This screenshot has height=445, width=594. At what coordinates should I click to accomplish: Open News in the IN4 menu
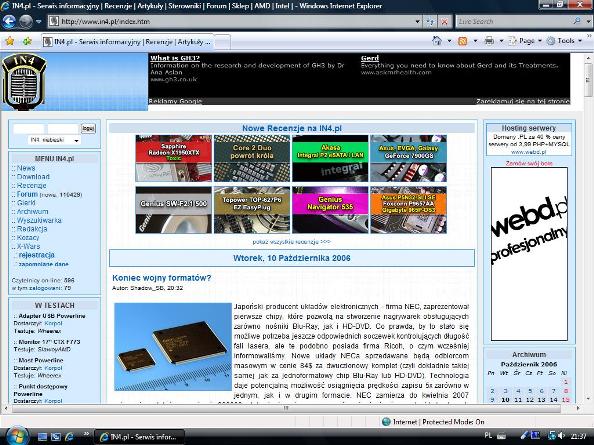[26, 168]
